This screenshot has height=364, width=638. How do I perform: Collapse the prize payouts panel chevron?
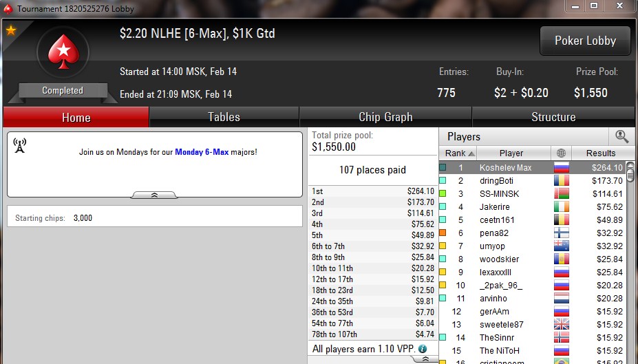[x=425, y=358]
